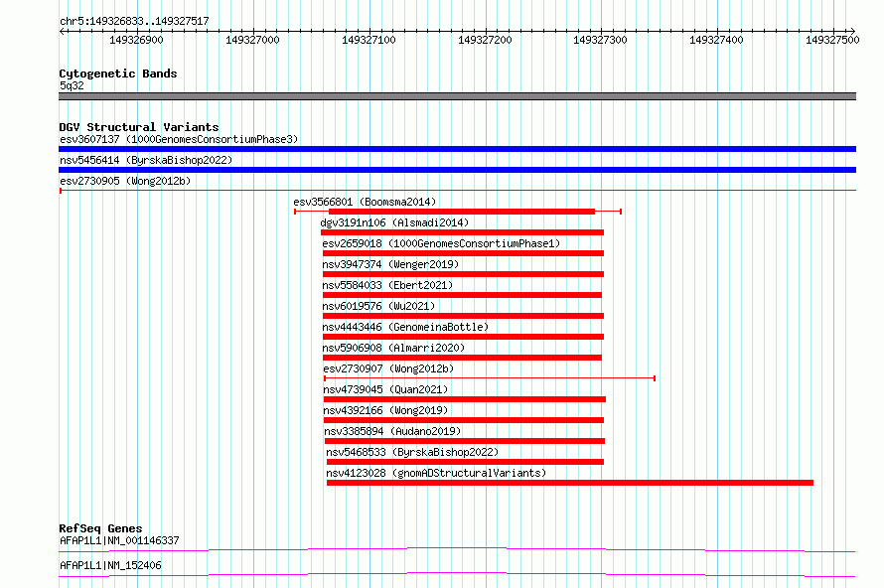
Task: Select nsv3385894 (Audano2019) variant
Action: 392,431
